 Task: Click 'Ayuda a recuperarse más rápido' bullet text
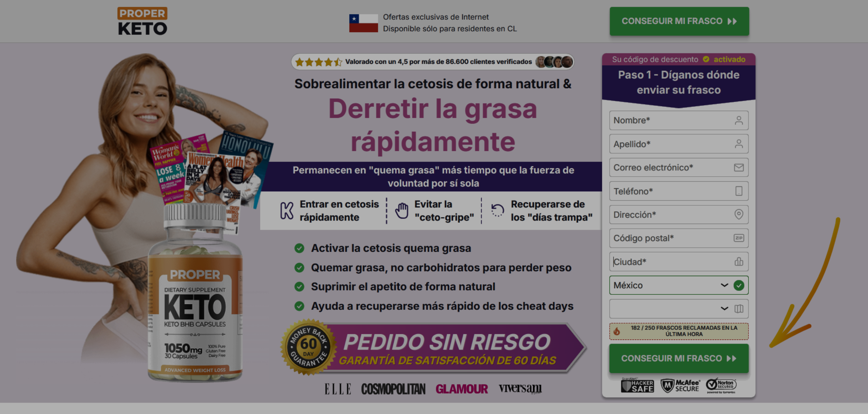point(442,306)
